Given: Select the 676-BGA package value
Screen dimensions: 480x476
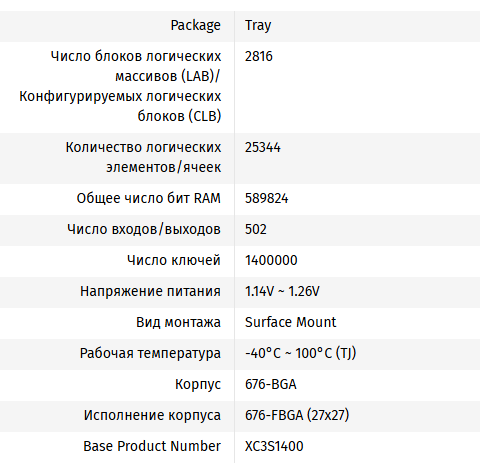Looking at the screenshot, I should coord(270,384).
